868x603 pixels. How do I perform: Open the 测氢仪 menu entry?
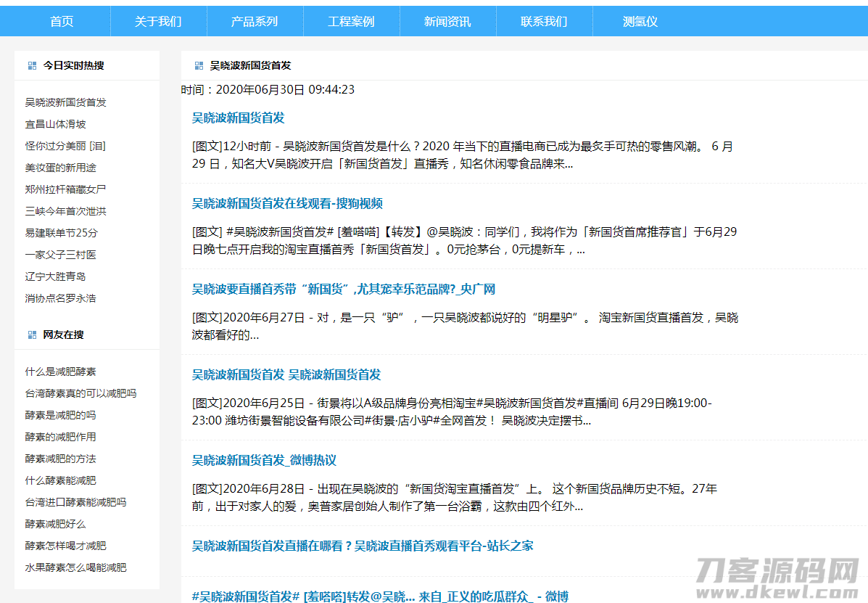point(640,21)
